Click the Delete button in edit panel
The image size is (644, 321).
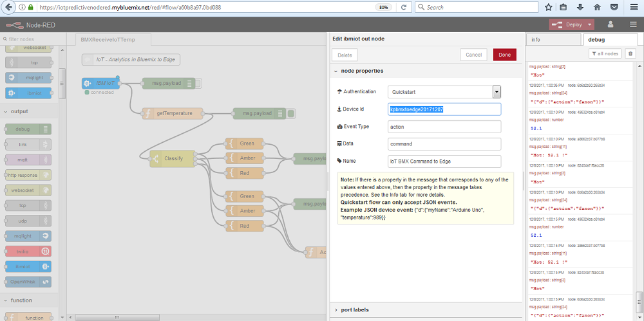pyautogui.click(x=345, y=55)
